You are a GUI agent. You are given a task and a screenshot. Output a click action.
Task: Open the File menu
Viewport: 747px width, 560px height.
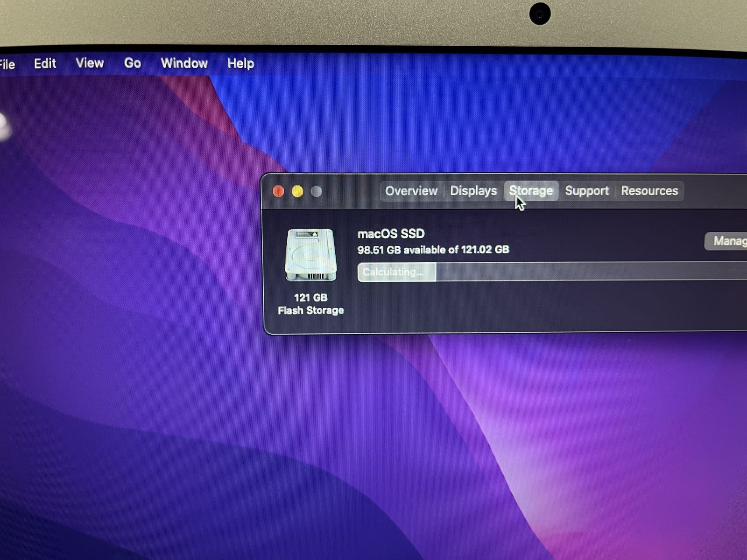click(x=7, y=64)
